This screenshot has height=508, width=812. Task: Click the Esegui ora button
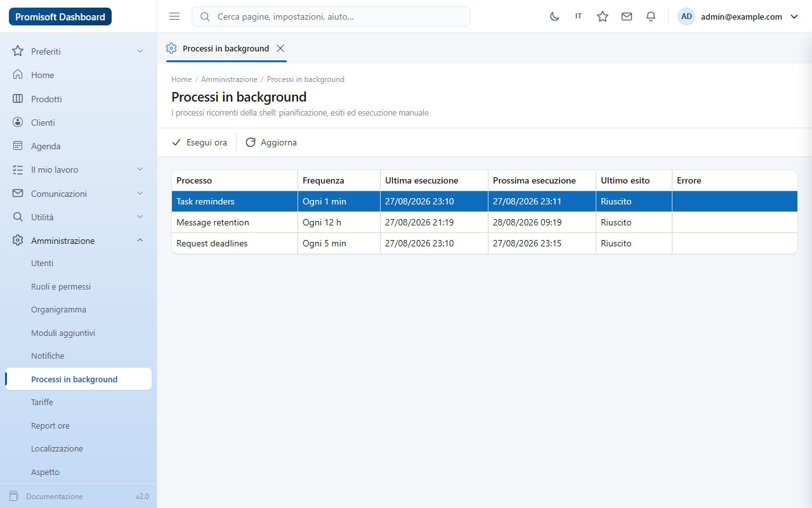click(x=199, y=142)
